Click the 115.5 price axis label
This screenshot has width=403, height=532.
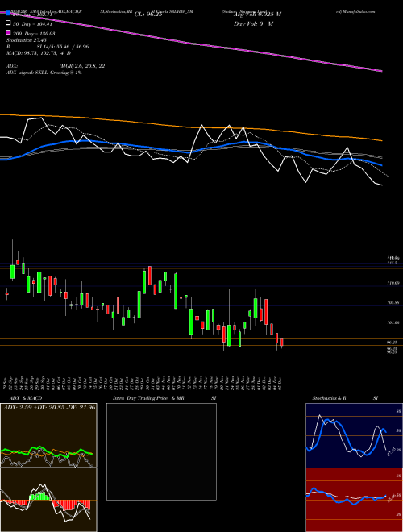pyautogui.click(x=393, y=263)
